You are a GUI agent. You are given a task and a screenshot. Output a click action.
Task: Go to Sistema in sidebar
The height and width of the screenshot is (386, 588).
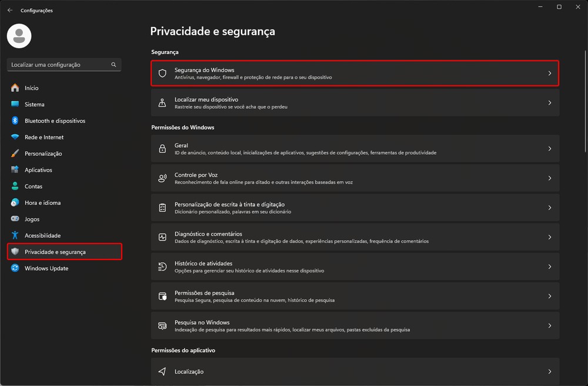pos(34,104)
